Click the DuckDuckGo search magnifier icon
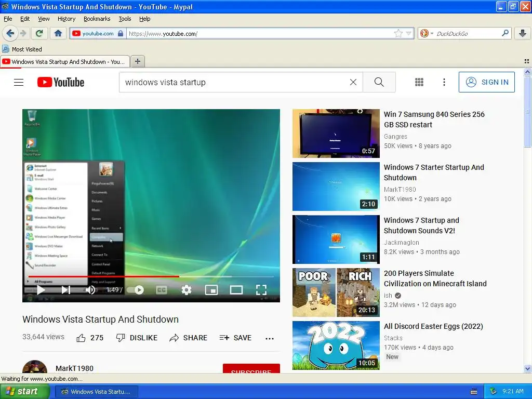 click(x=505, y=33)
